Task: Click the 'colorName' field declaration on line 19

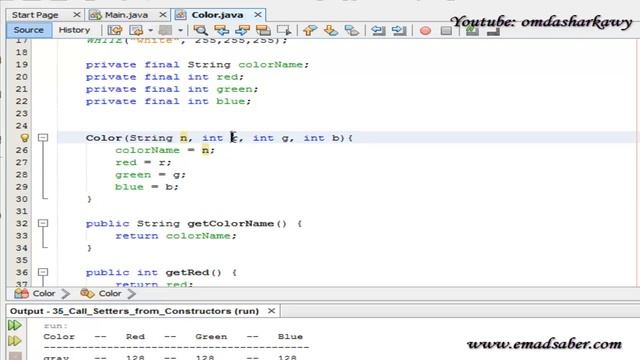Action: click(271, 65)
